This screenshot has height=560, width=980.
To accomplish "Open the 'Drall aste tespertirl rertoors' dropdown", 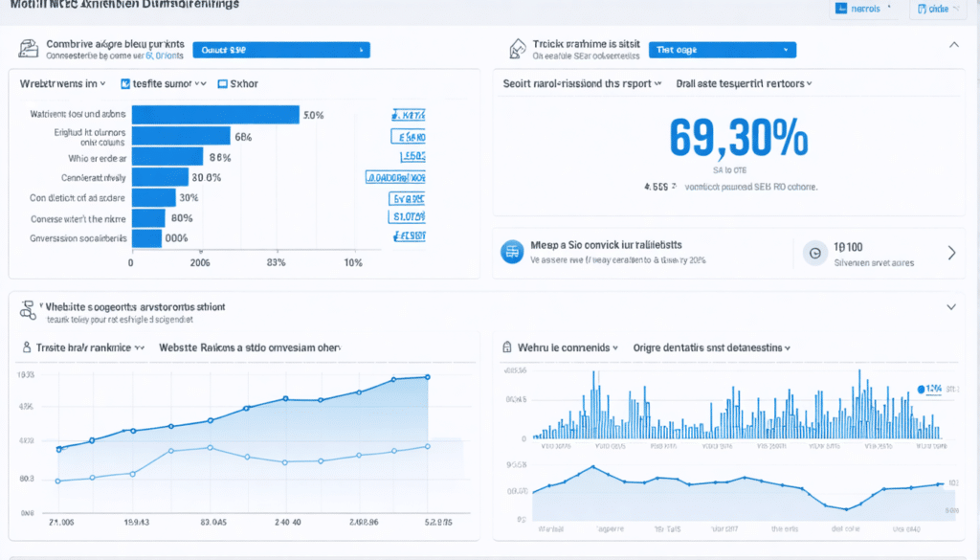I will pos(744,83).
